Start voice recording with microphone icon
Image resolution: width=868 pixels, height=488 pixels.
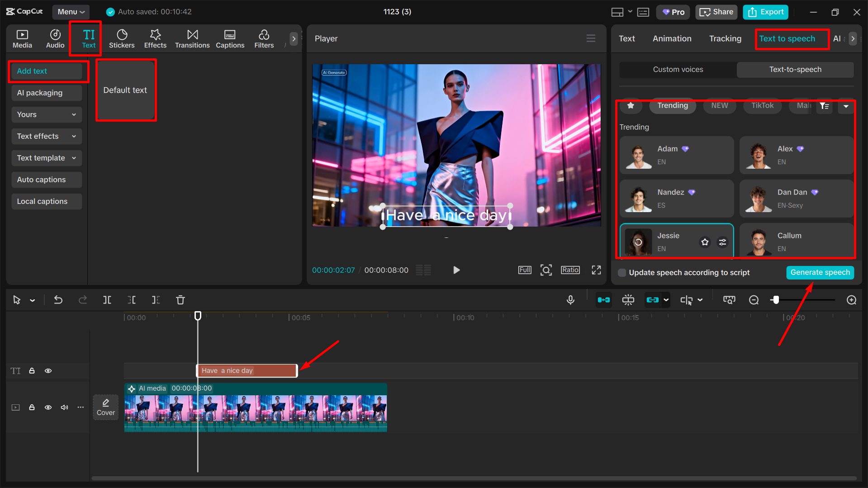coord(570,300)
